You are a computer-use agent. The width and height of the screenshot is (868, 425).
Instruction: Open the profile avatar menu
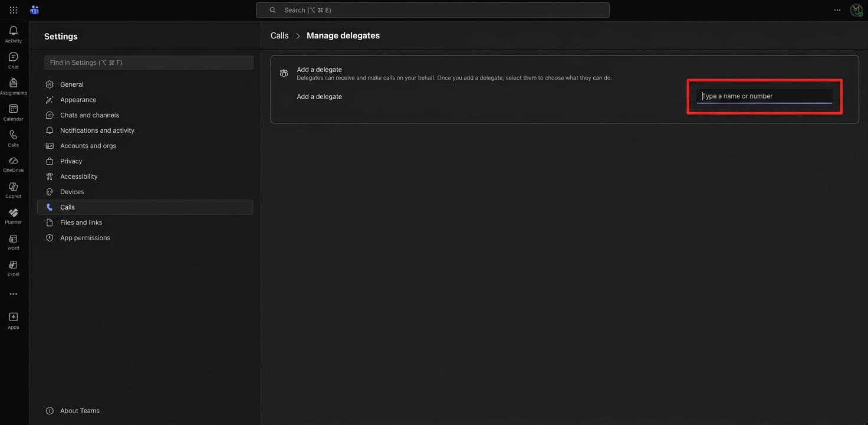[856, 10]
